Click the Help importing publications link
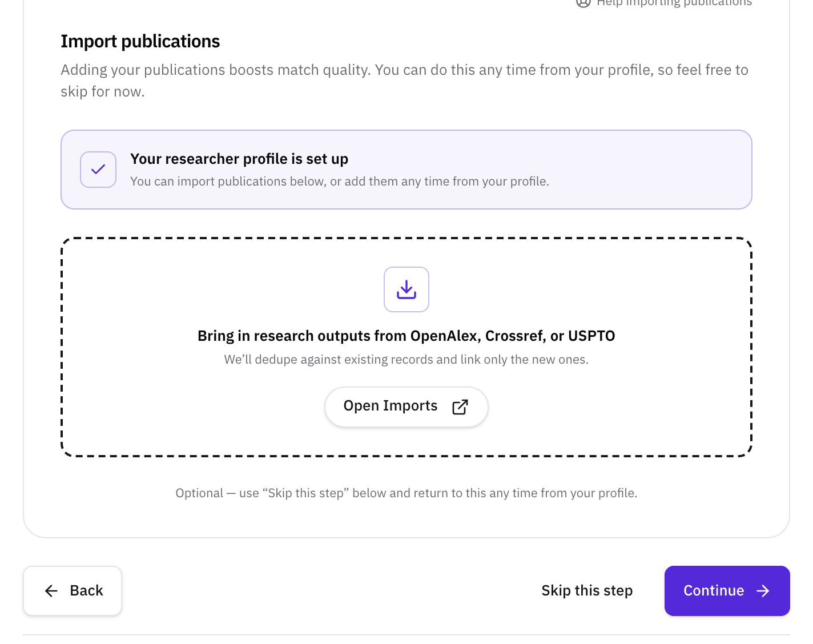The width and height of the screenshot is (813, 644). pos(664,3)
